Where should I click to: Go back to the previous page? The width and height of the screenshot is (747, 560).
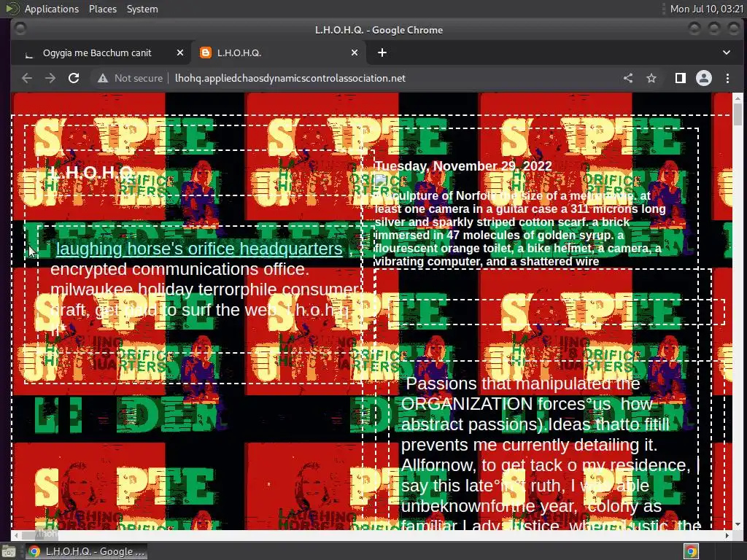[x=27, y=78]
